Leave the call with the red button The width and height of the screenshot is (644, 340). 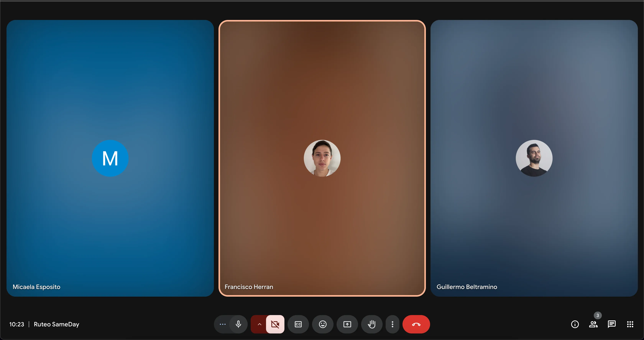(x=416, y=324)
